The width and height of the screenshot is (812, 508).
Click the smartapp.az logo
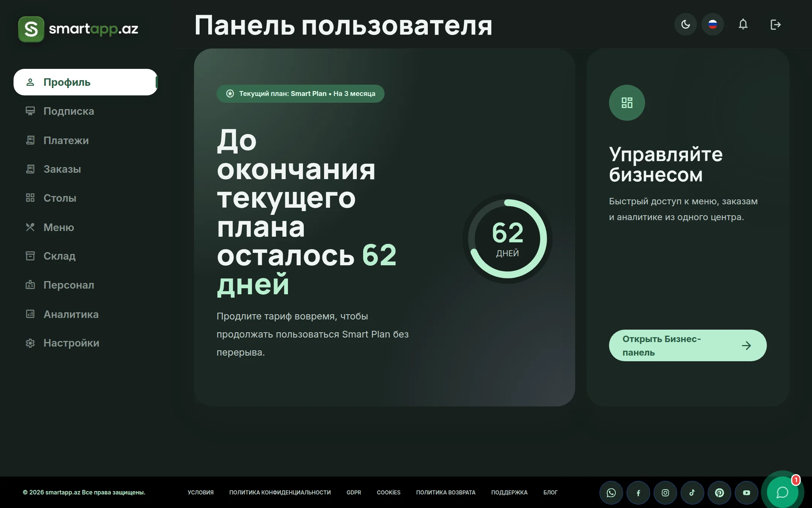click(x=78, y=29)
